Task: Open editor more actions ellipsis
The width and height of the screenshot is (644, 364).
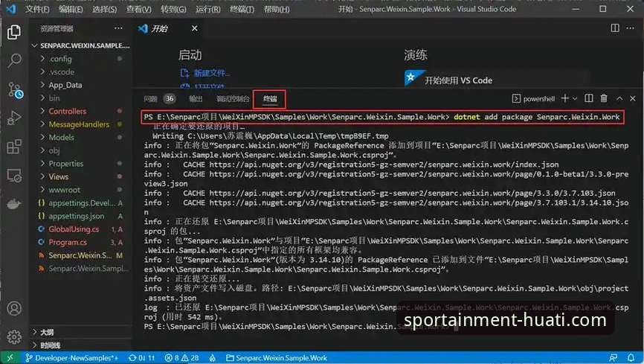Action: [631, 28]
